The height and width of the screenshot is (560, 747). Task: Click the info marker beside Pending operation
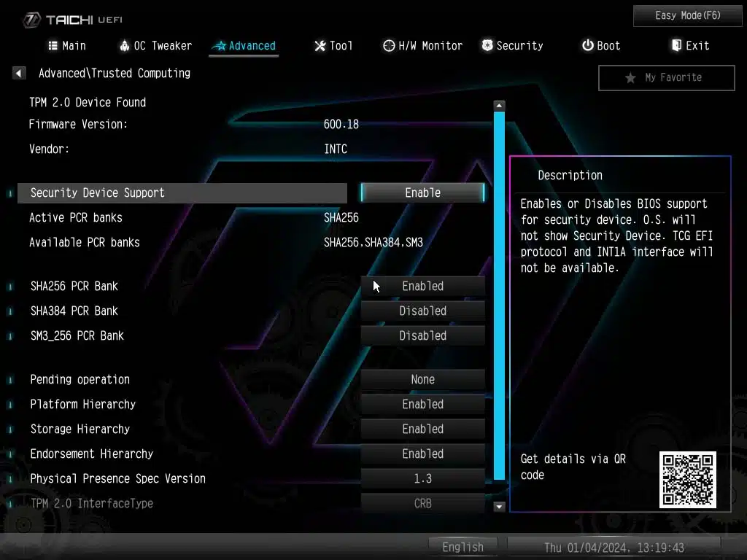click(x=10, y=380)
